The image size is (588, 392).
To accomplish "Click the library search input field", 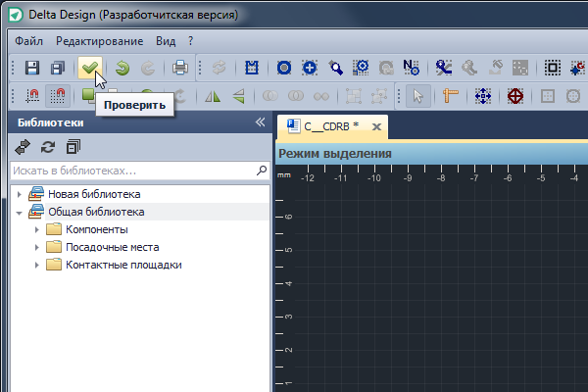I will click(x=131, y=171).
